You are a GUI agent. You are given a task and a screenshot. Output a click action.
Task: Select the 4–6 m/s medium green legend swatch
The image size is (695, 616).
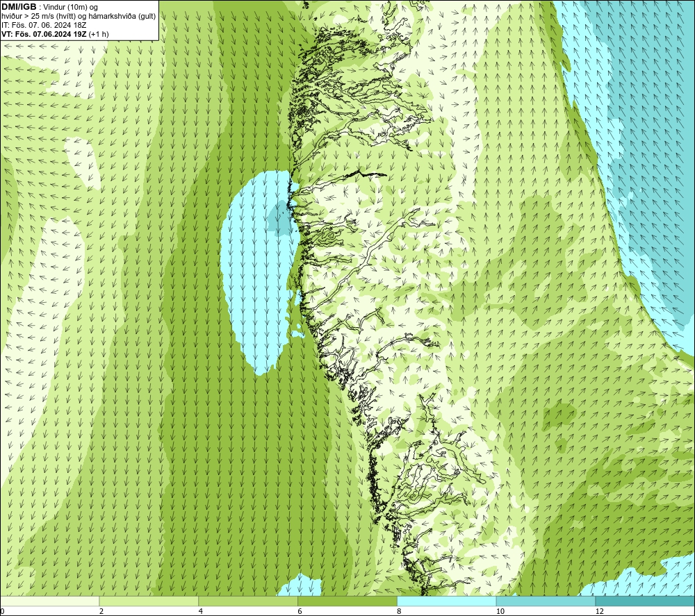click(248, 601)
